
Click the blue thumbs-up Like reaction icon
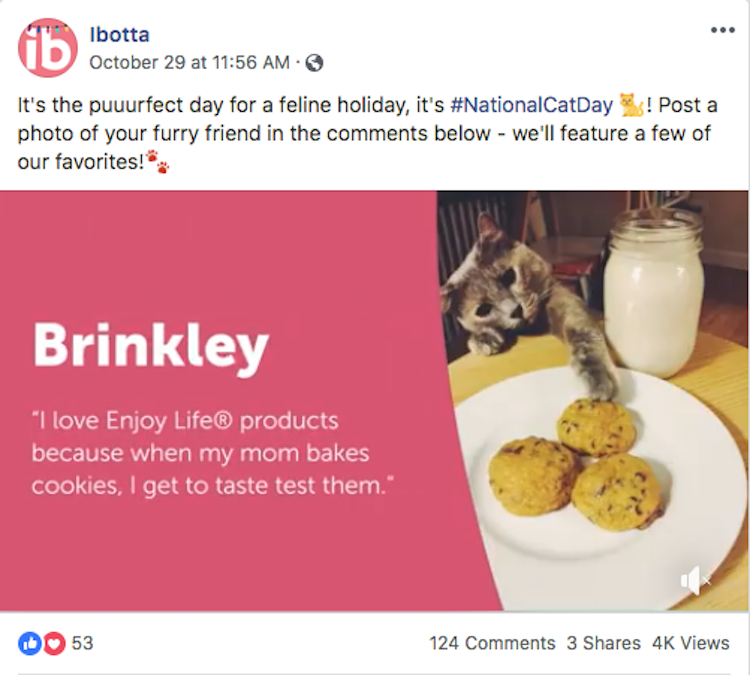click(30, 643)
